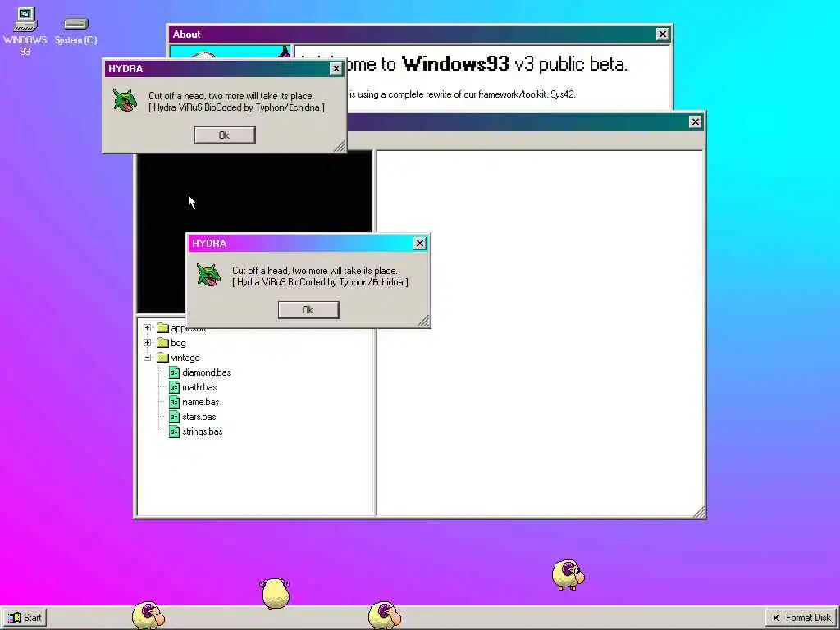
Task: Click the math.bas file icon
Action: 174,387
